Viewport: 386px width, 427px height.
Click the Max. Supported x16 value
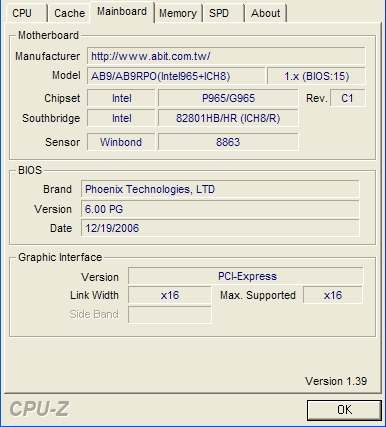click(333, 295)
